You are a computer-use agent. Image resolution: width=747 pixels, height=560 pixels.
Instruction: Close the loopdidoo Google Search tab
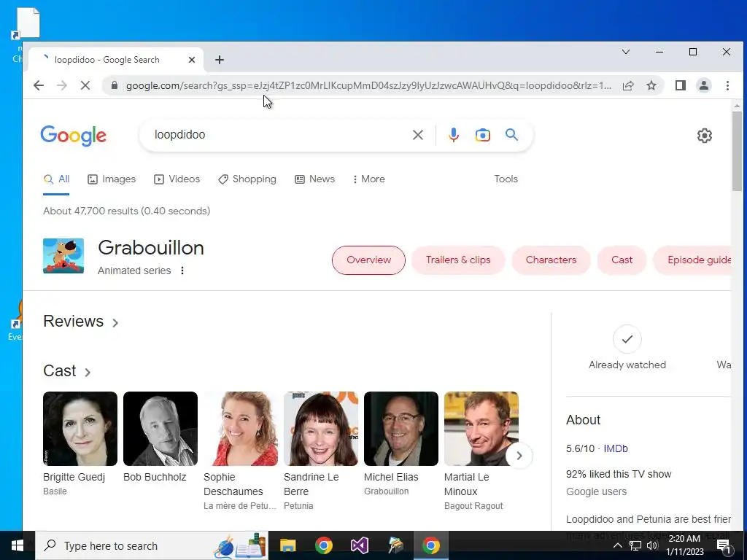pyautogui.click(x=192, y=60)
